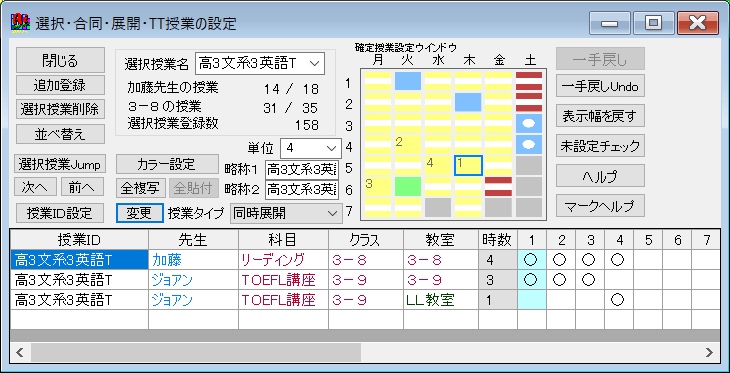Select blue Tuesday period 1 timetable cell
Screen dimensions: 730x373
coord(408,81)
